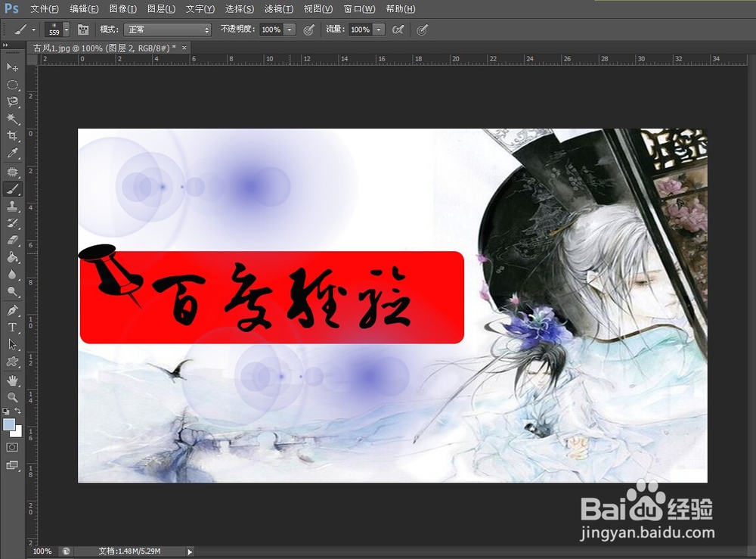
Task: Open the brush opacity dropdown
Action: [290, 30]
